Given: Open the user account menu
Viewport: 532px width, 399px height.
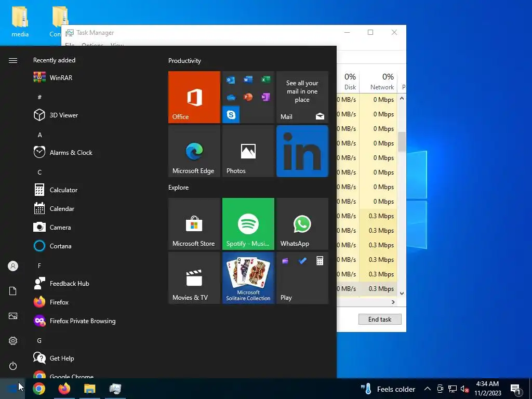Looking at the screenshot, I should pyautogui.click(x=13, y=266).
